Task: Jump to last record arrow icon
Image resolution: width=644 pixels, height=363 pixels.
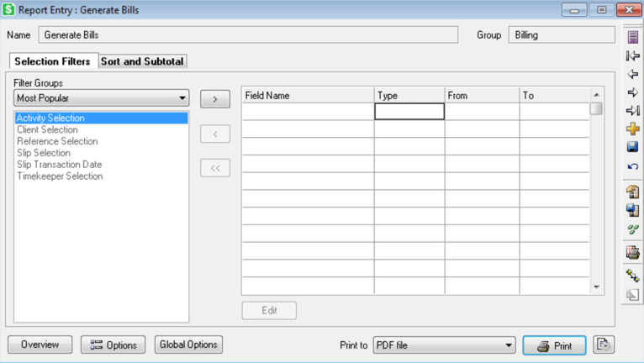Action: (x=632, y=111)
